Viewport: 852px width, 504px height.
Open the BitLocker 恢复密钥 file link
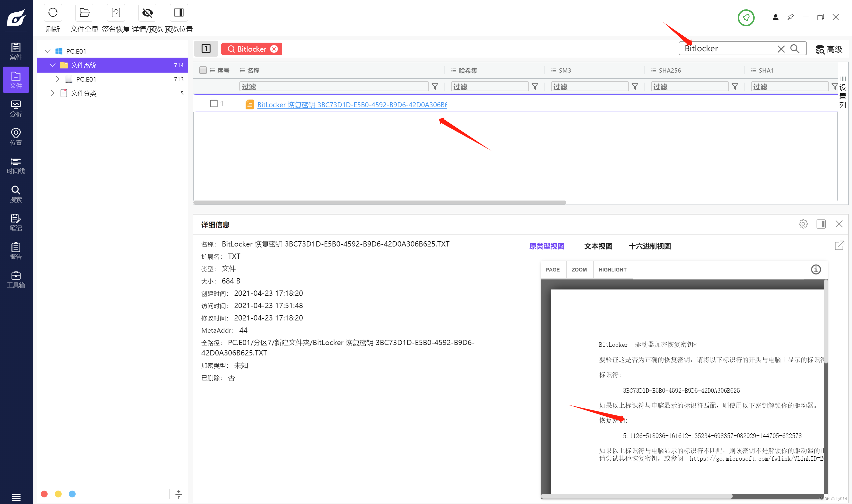(352, 105)
